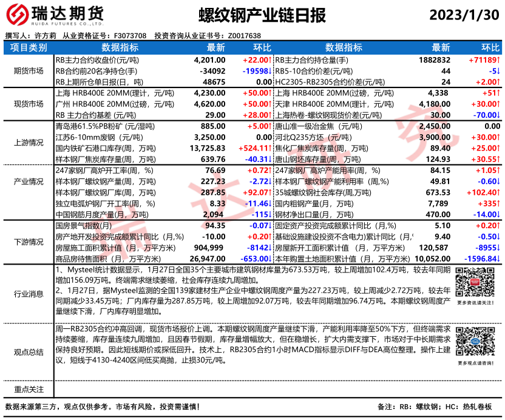Click the 上游情况 category row label

pyautogui.click(x=29, y=142)
